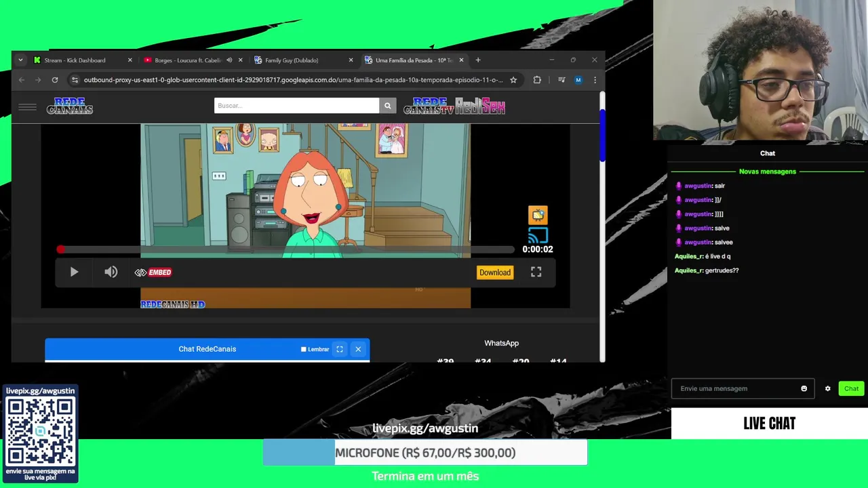
Task: Go back in browser history
Action: pyautogui.click(x=22, y=80)
